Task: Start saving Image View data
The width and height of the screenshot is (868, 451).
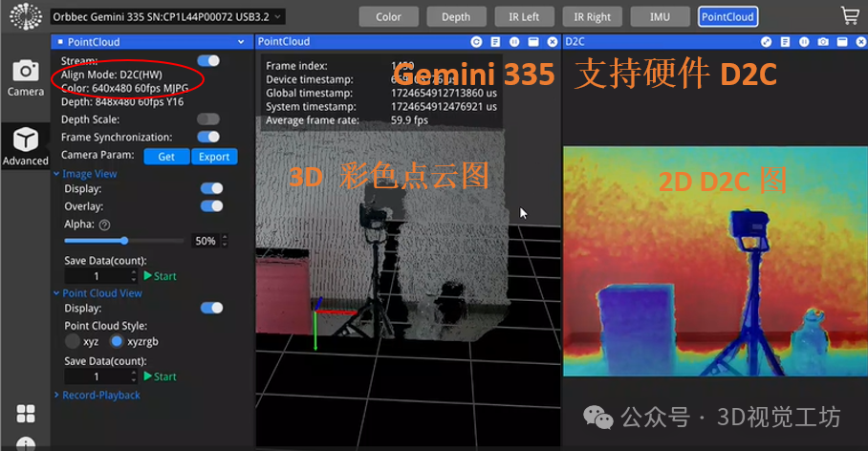Action: (160, 275)
